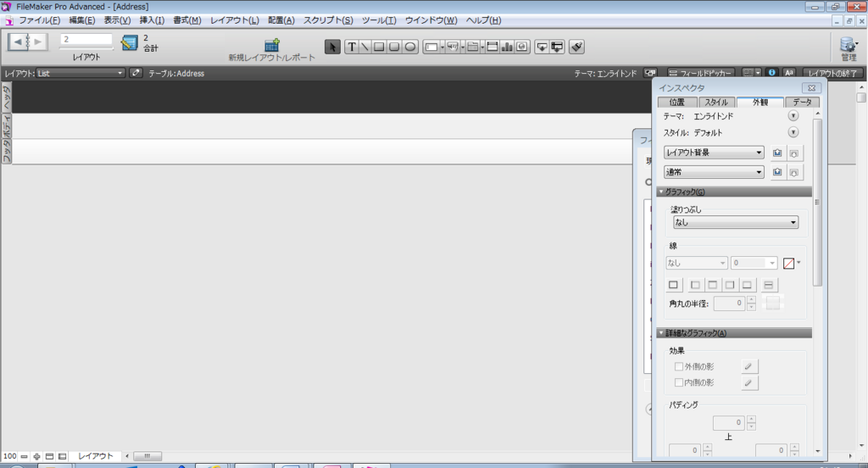Toggle Inspector with the info icon
868x468 pixels.
coord(771,73)
